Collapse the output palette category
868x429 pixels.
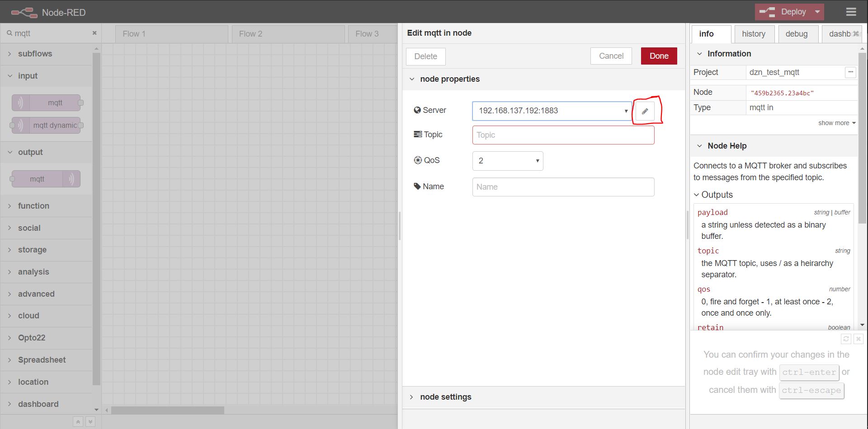46,152
